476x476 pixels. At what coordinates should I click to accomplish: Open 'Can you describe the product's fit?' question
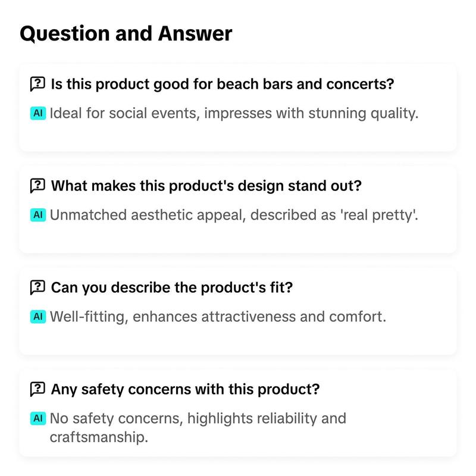click(172, 287)
